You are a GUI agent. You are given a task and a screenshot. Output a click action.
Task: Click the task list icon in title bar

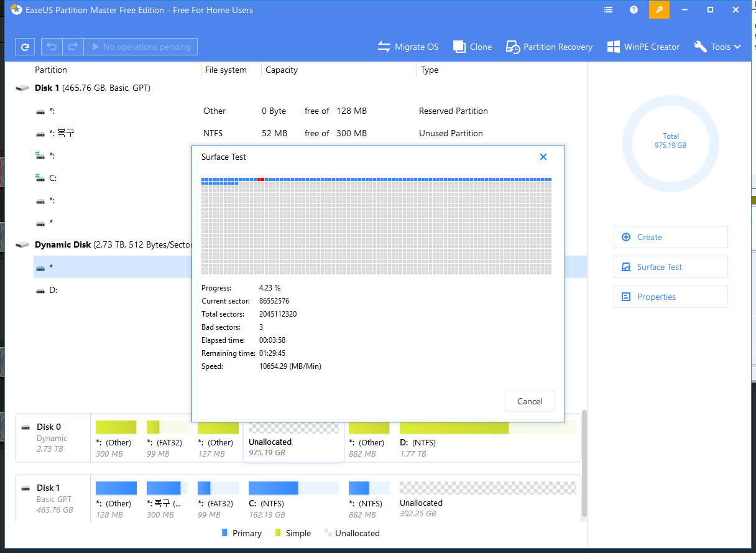point(609,10)
